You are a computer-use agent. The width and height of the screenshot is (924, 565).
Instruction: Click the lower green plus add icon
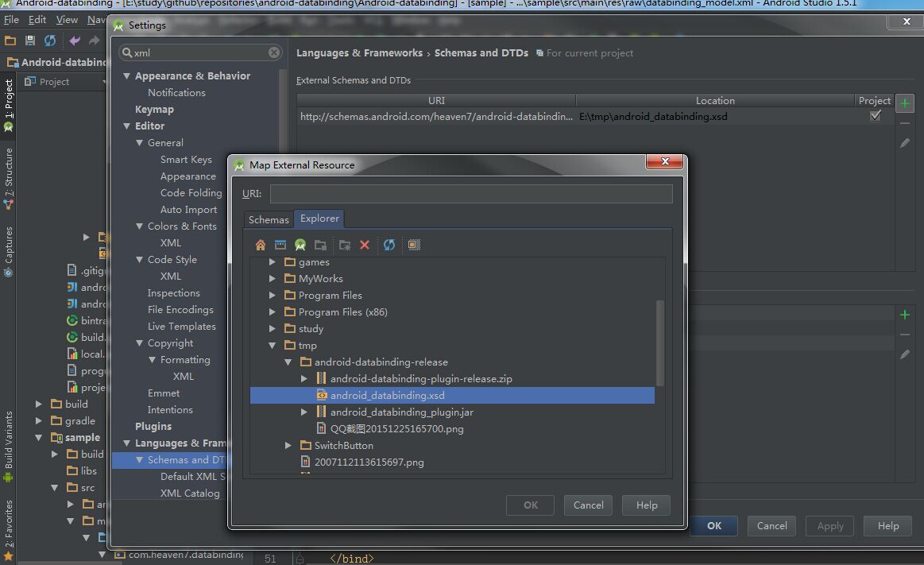pyautogui.click(x=905, y=315)
